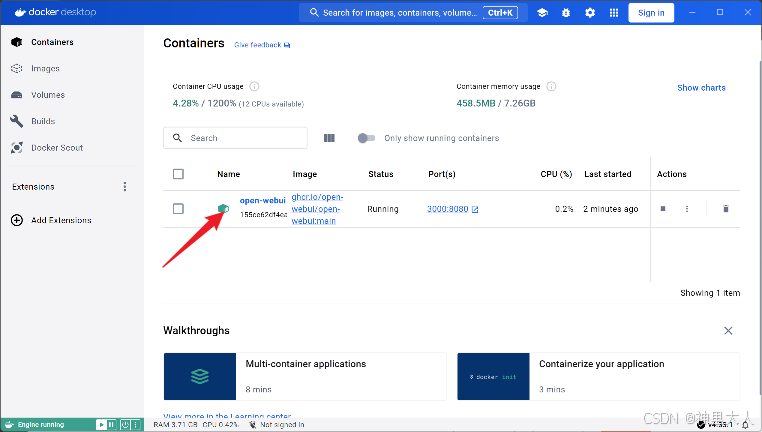Sort by the CPU (%) column header
This screenshot has width=762, height=432.
556,174
